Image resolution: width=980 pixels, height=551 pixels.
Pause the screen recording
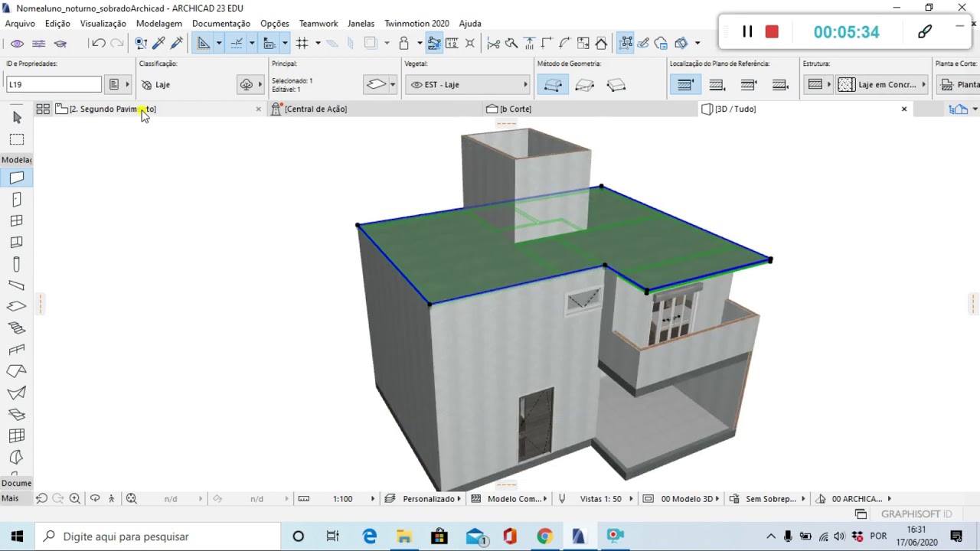point(747,31)
